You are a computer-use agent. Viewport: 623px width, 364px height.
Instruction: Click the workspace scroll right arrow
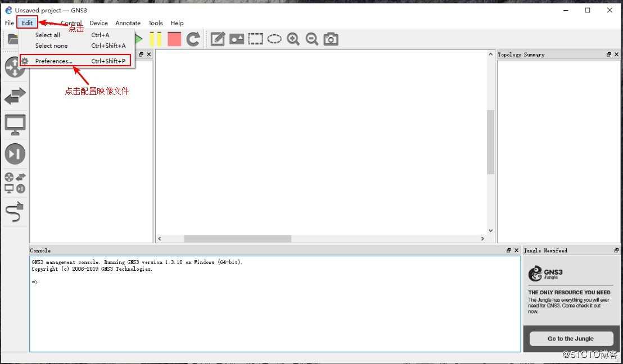coord(483,239)
